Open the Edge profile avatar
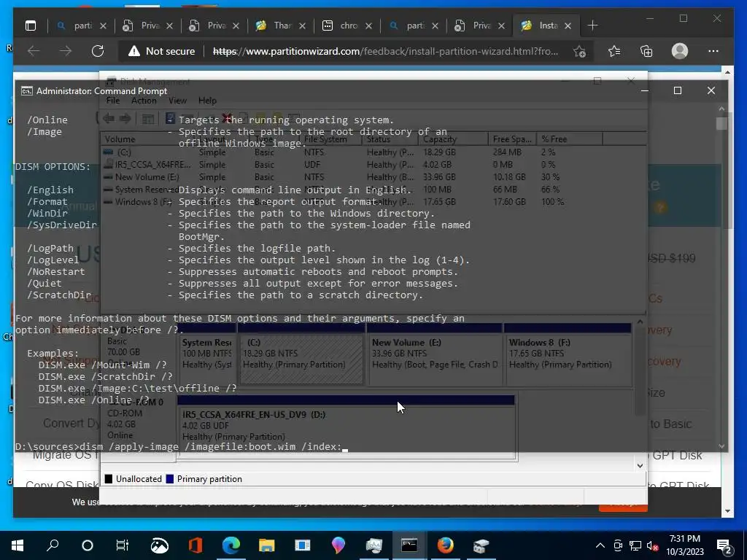Screen dimensions: 747x560 [x=680, y=51]
